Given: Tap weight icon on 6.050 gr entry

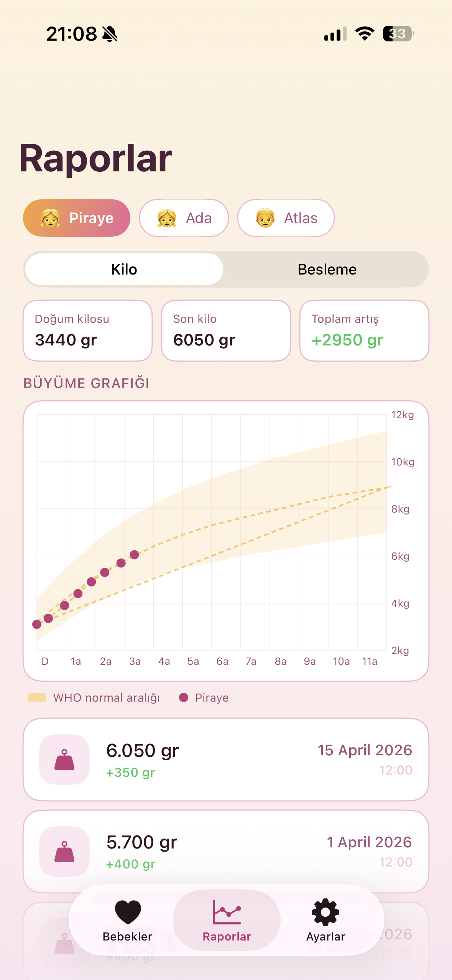Looking at the screenshot, I should point(64,760).
